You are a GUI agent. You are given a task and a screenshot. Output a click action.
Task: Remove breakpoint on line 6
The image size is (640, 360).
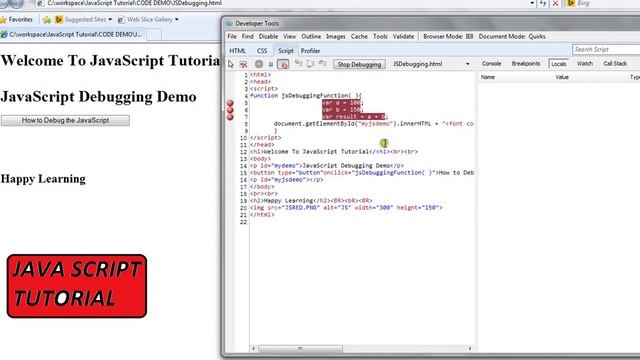[x=230, y=110]
